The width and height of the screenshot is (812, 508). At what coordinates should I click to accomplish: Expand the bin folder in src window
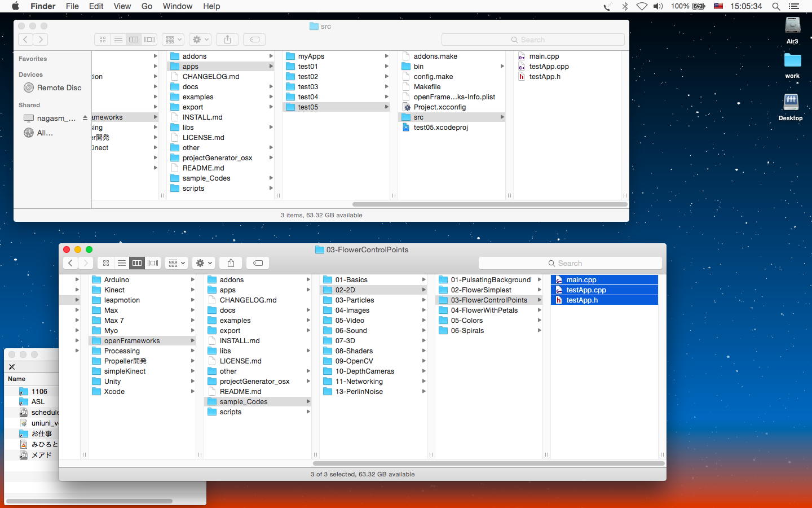[502, 66]
